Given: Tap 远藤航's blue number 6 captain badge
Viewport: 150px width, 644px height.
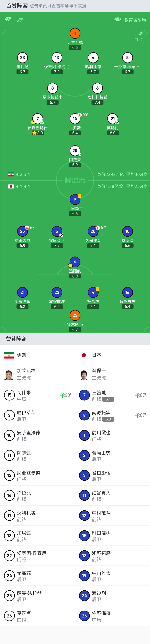Looking at the screenshot, I should [x=75, y=262].
